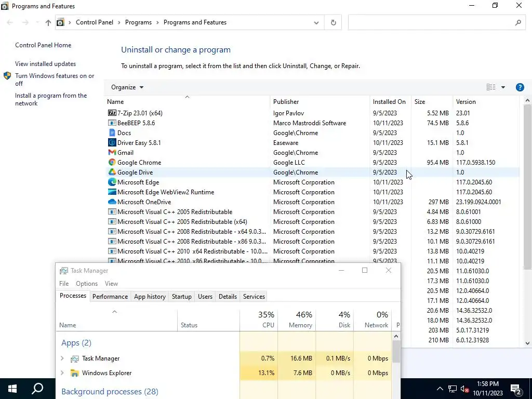Sort processes by Disk column
The height and width of the screenshot is (399, 532).
click(x=335, y=320)
